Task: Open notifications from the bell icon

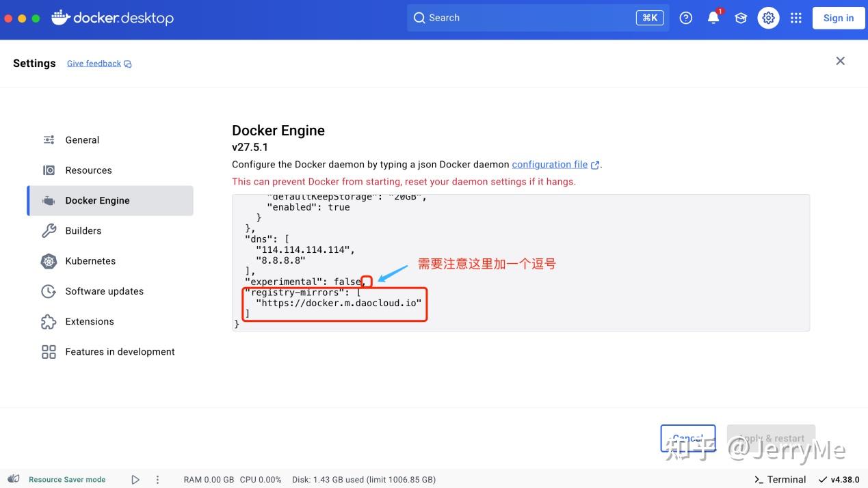Action: [x=712, y=18]
